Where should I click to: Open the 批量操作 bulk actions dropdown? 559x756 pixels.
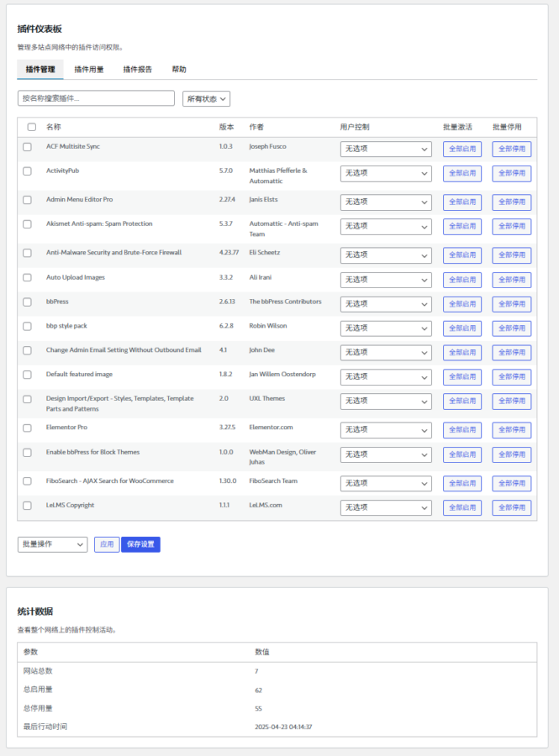click(52, 544)
